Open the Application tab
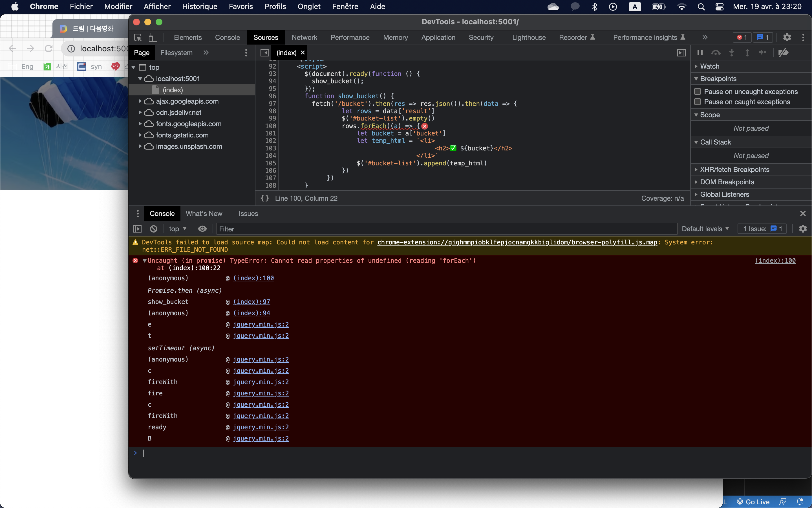 pos(438,37)
